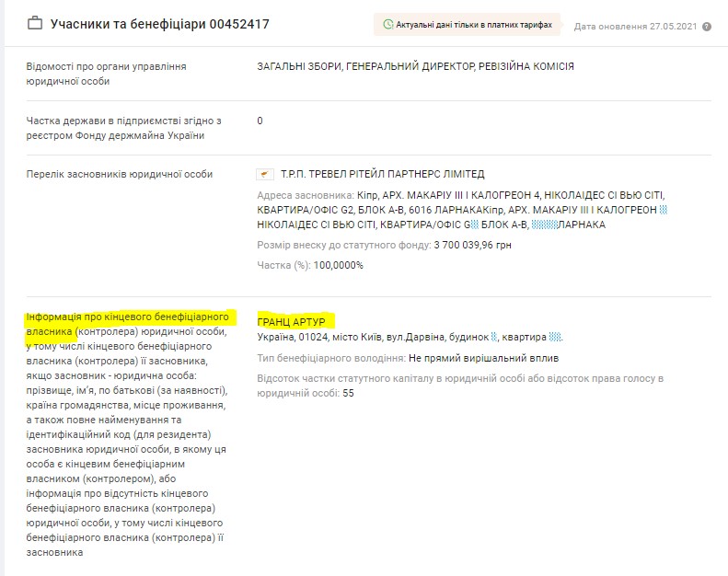Click the hidden apartment number after квартира
Viewport: 728px width, 576px height.
(x=555, y=338)
